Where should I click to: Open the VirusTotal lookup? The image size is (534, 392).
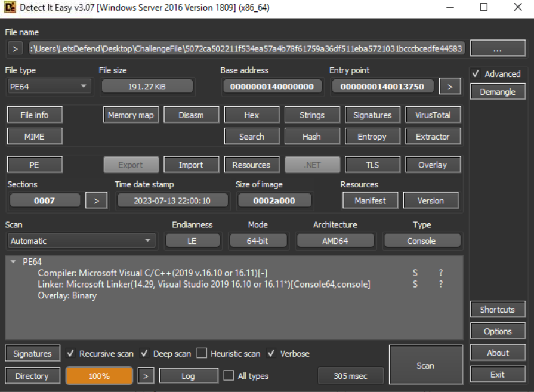pos(433,115)
